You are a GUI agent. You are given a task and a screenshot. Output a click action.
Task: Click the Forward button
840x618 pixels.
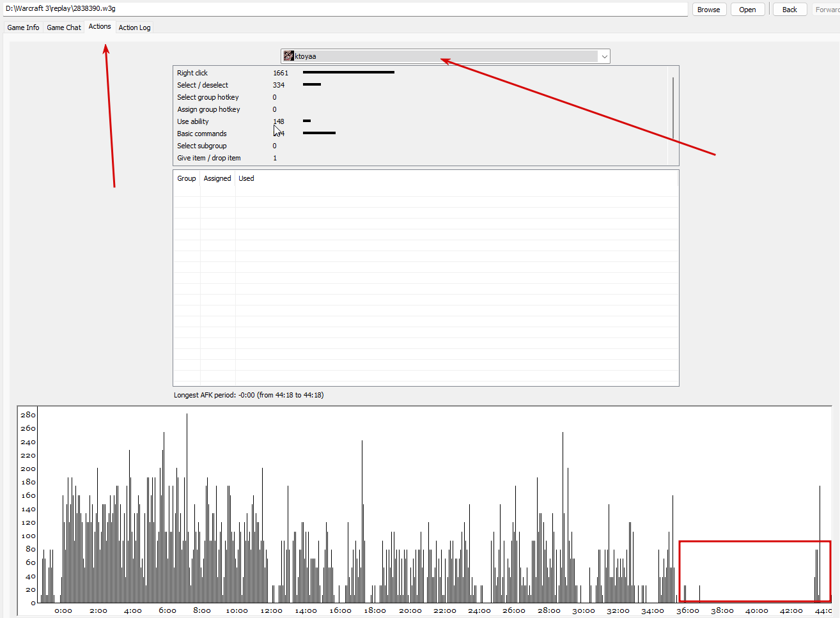point(827,10)
